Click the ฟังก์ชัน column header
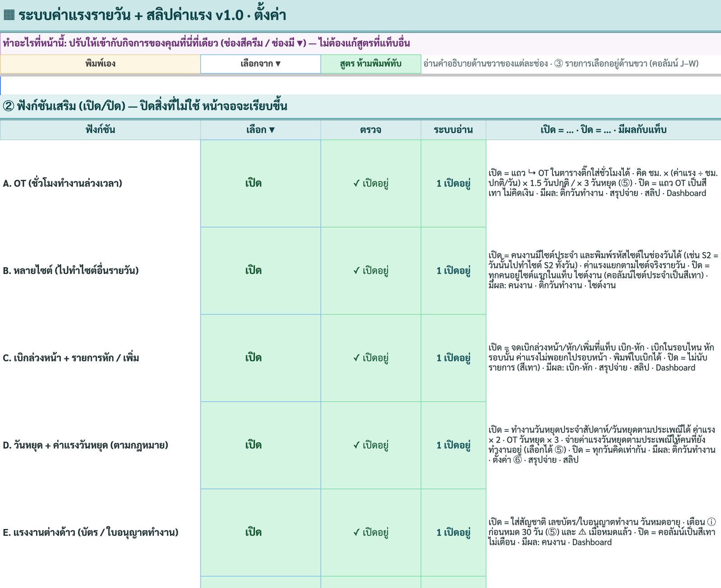The height and width of the screenshot is (588, 721). (x=100, y=130)
